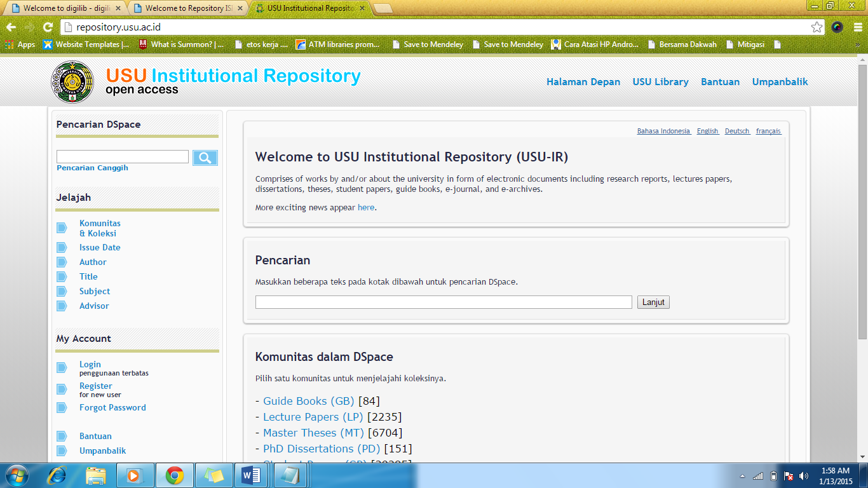Browse by Komunitas & Koleksi link
The width and height of the screenshot is (868, 488).
(x=100, y=228)
